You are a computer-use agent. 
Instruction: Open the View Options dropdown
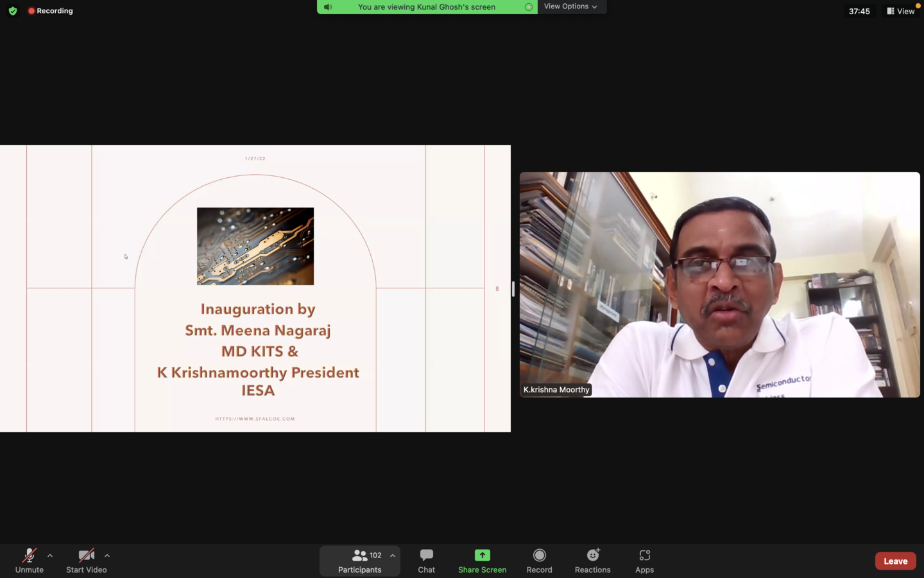pyautogui.click(x=570, y=6)
